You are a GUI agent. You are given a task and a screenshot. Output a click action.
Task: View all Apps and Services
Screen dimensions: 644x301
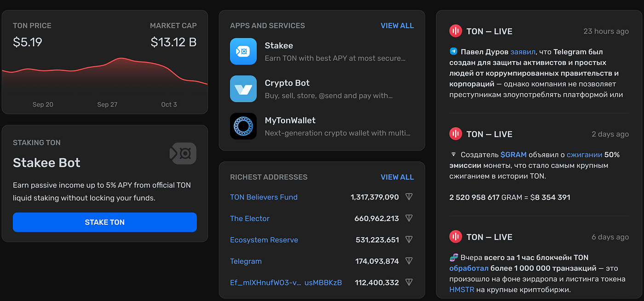coord(397,26)
